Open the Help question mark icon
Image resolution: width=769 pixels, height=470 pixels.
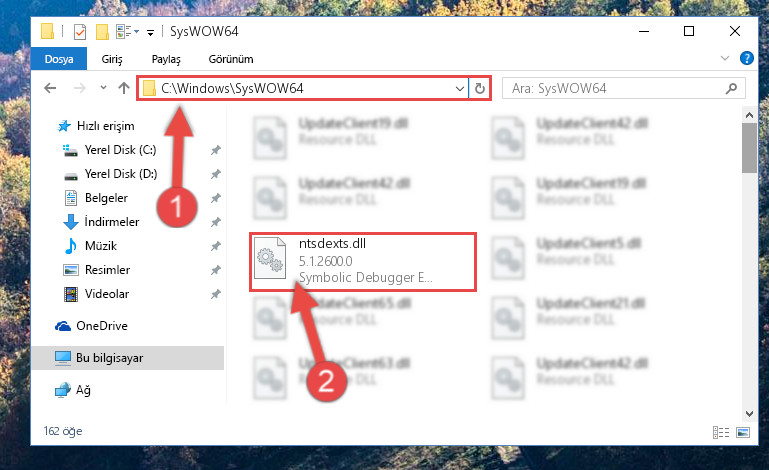[x=746, y=58]
